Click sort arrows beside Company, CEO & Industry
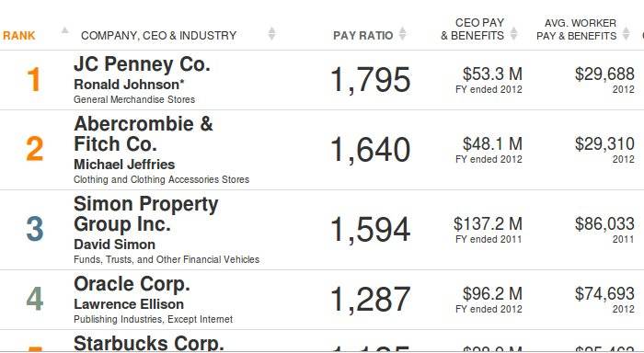 tap(271, 34)
